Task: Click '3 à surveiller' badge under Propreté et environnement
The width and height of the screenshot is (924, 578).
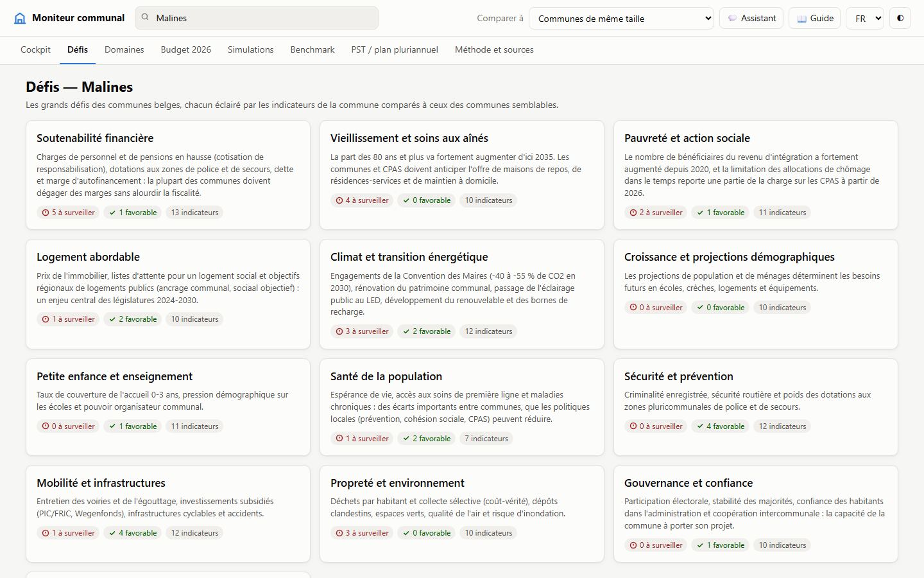Action: point(362,533)
